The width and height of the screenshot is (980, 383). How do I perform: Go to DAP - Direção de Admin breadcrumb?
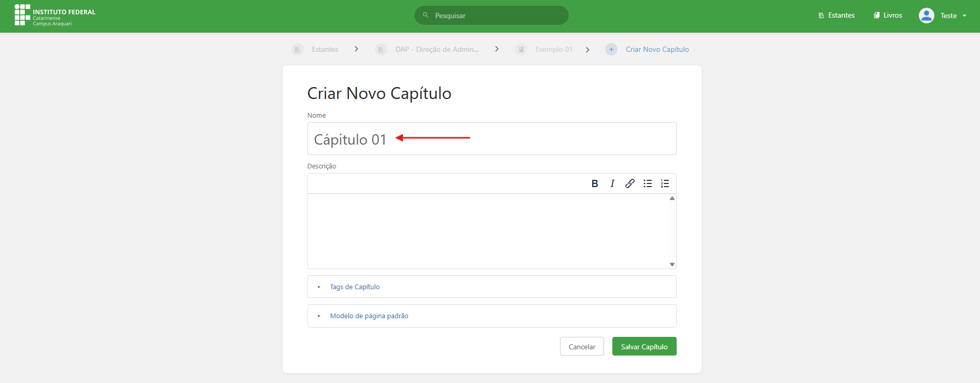click(x=436, y=49)
